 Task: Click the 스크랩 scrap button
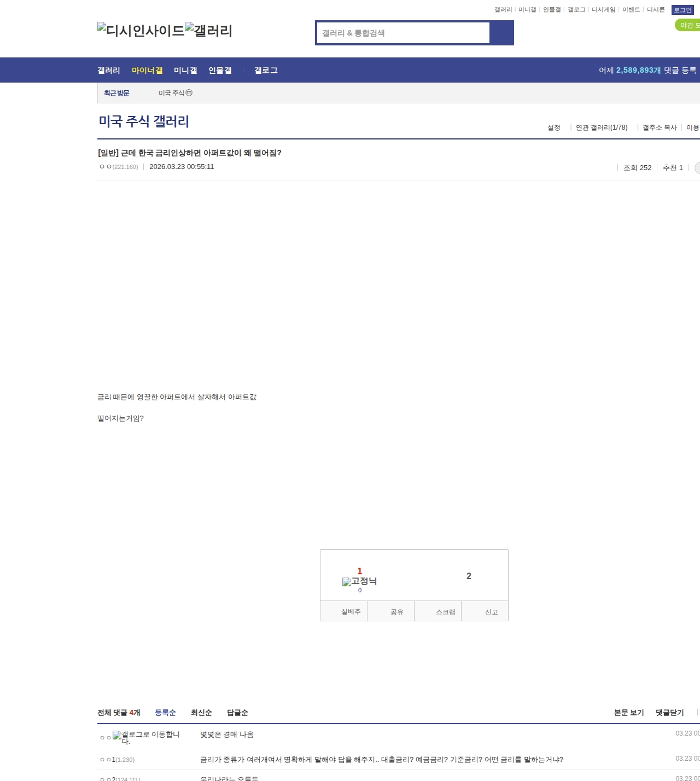[438, 611]
